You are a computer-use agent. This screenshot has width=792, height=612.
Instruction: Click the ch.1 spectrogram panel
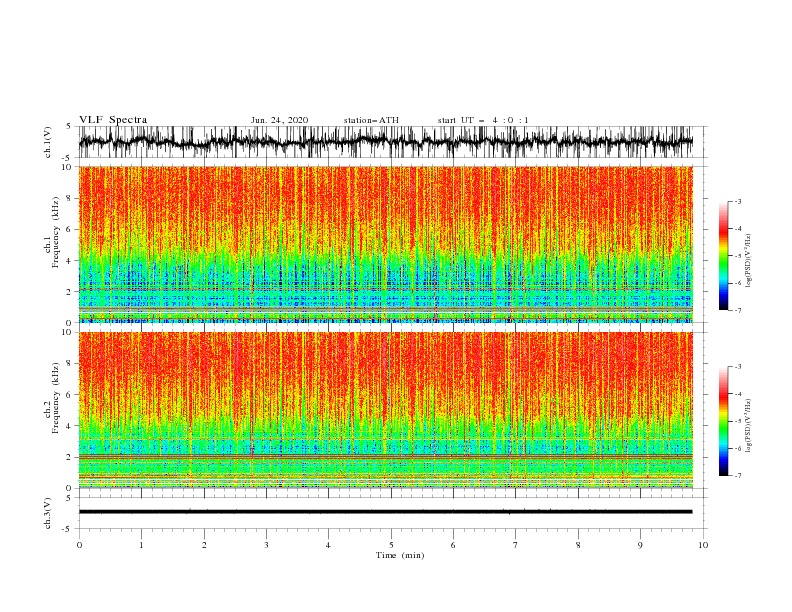(x=385, y=244)
